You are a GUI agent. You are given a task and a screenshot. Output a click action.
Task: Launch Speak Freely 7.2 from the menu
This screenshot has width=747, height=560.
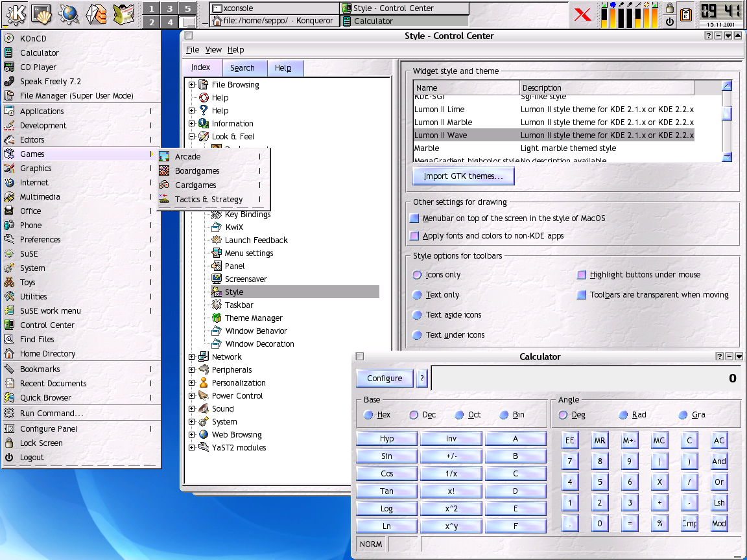[81, 82]
